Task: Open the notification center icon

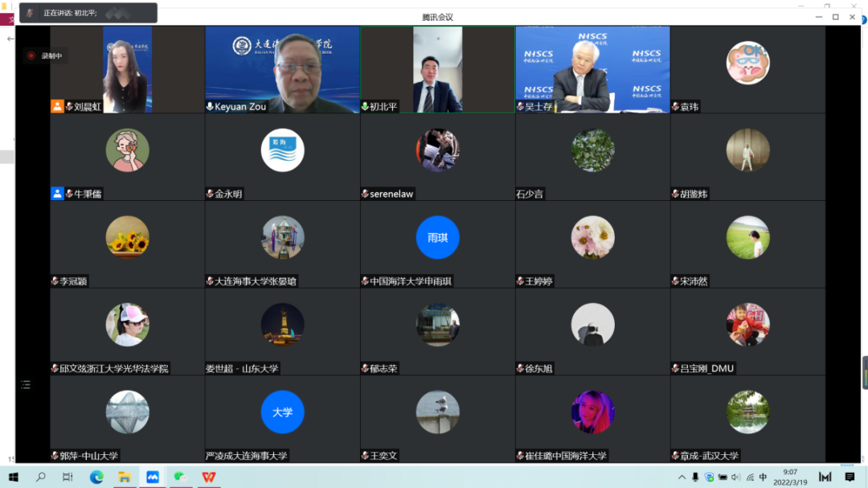Action: 850,477
